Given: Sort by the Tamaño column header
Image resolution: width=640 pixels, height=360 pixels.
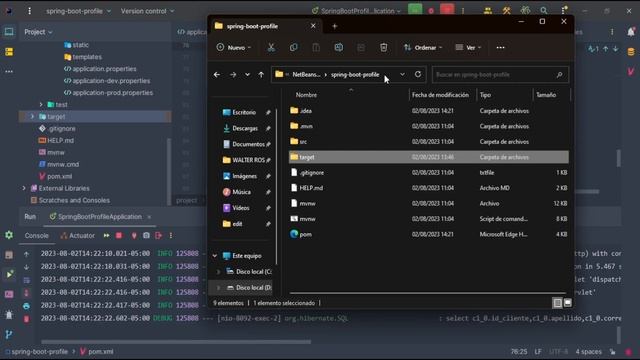Looking at the screenshot, I should tap(546, 95).
